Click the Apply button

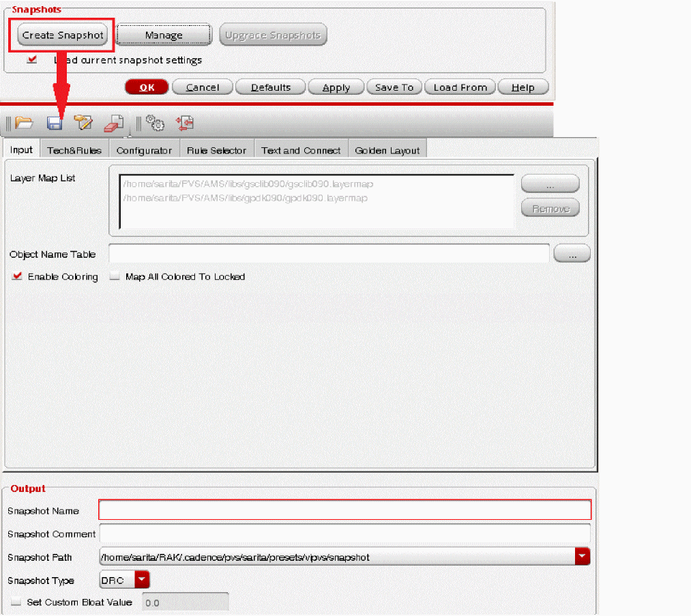pos(336,87)
